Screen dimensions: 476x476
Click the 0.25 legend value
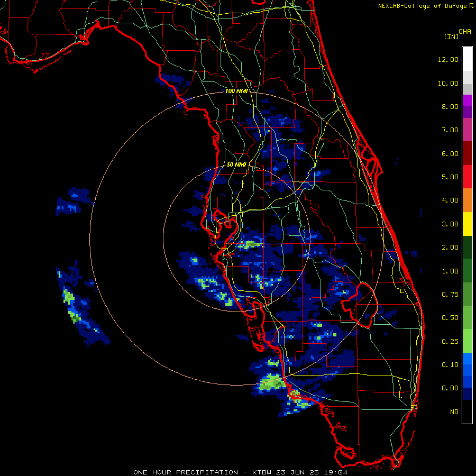[x=450, y=341]
